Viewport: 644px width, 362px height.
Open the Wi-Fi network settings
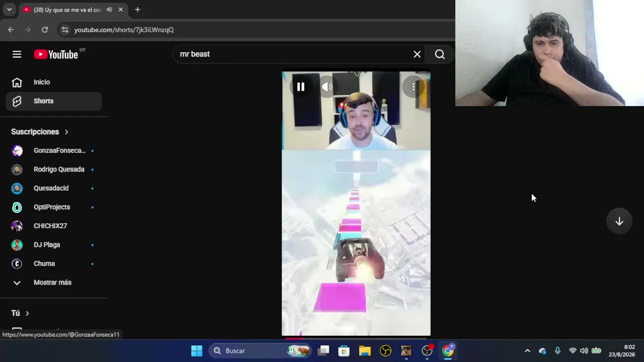click(573, 351)
